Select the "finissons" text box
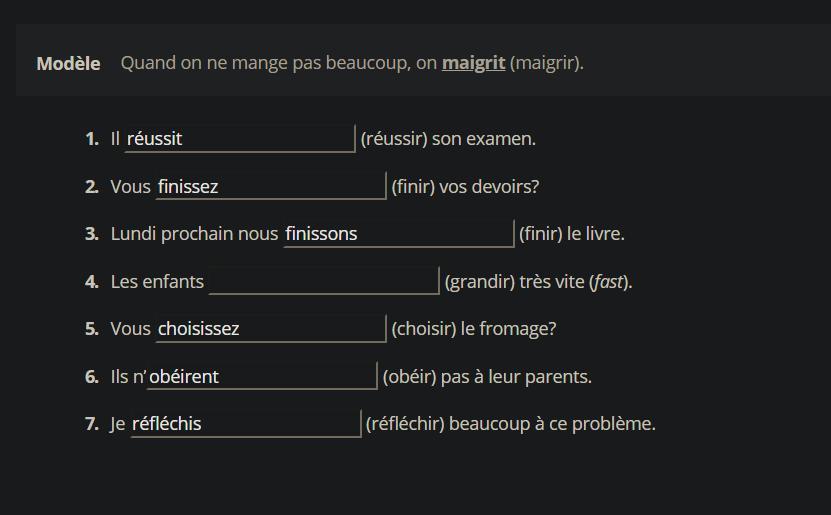This screenshot has height=515, width=831. (398, 234)
